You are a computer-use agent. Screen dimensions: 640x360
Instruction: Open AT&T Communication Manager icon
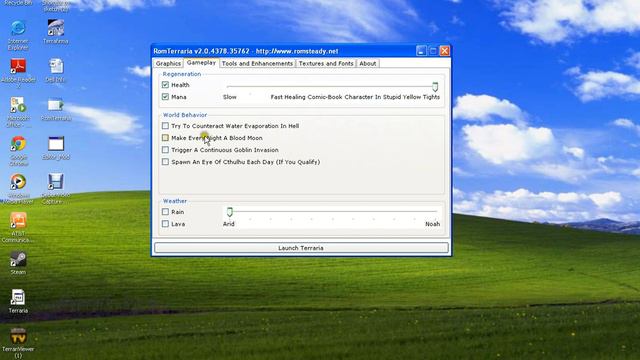coord(18,227)
